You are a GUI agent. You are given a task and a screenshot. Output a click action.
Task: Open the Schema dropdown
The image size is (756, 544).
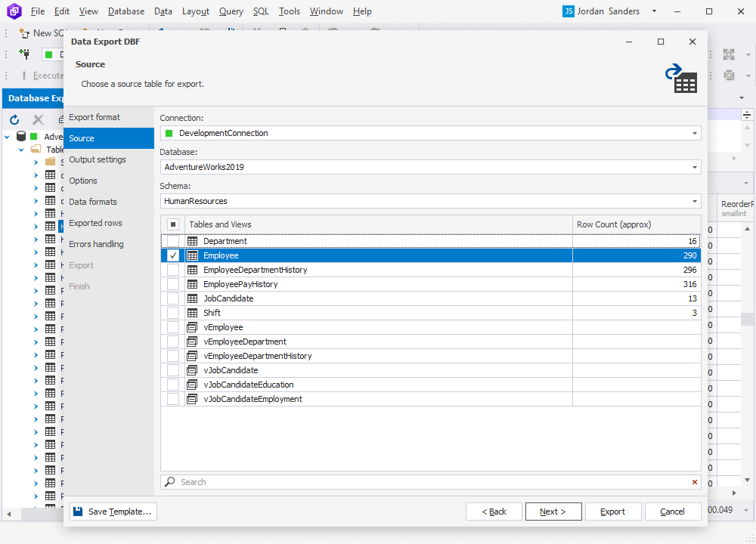point(694,201)
